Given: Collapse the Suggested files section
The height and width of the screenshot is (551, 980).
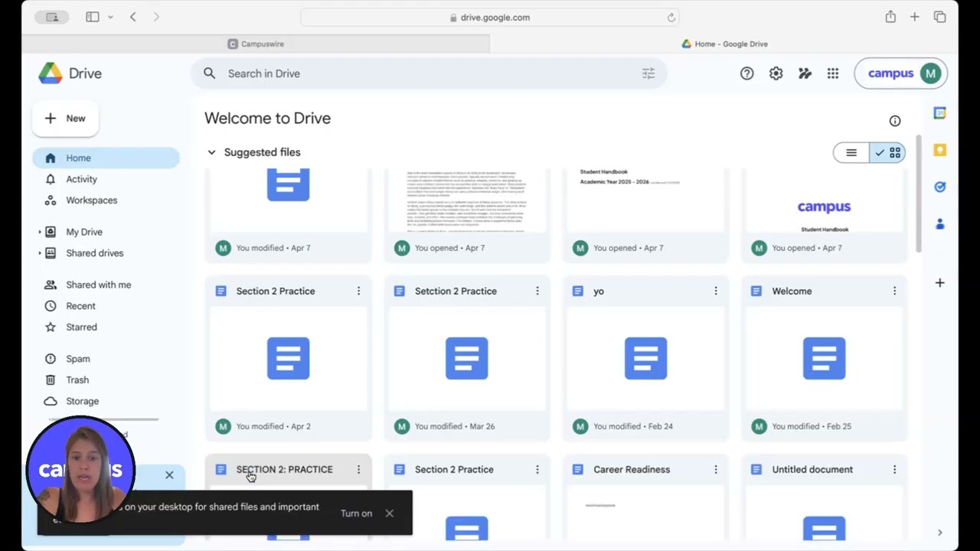Looking at the screenshot, I should pos(211,152).
